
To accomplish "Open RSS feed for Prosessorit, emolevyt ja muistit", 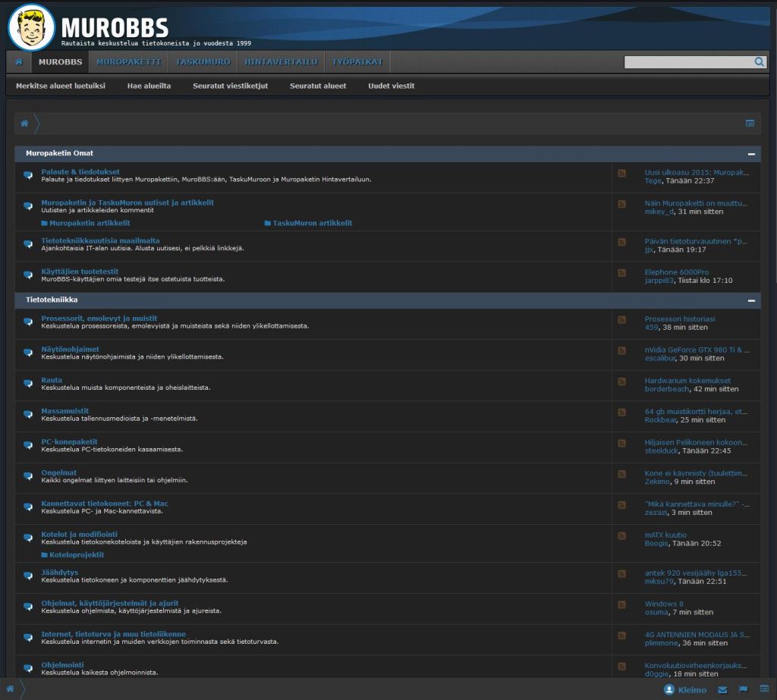I will click(621, 319).
